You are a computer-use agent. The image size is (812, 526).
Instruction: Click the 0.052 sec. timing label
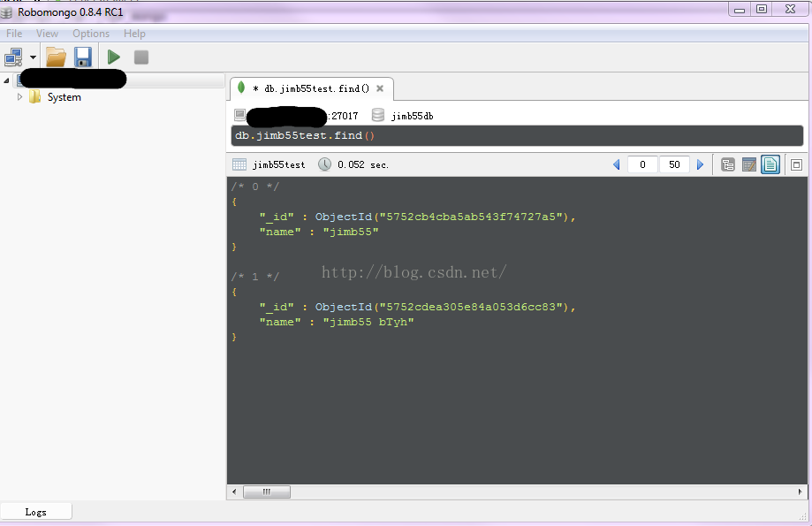[x=363, y=164]
